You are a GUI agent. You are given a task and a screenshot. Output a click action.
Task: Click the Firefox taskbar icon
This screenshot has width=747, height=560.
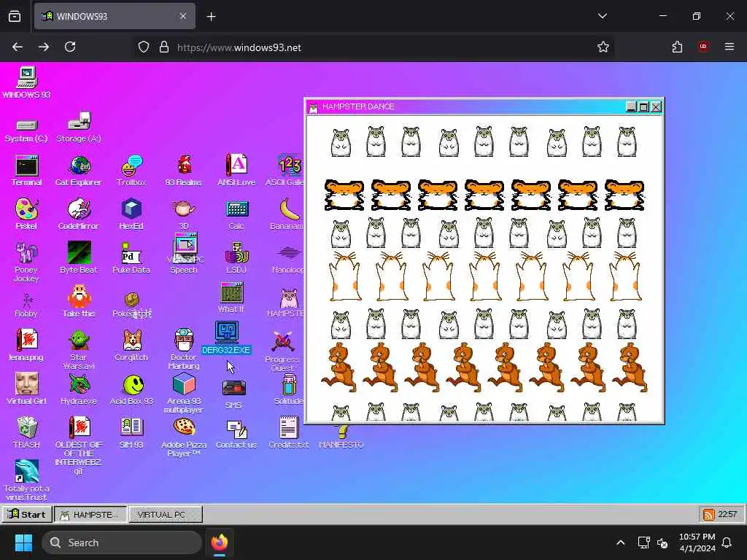click(x=219, y=542)
